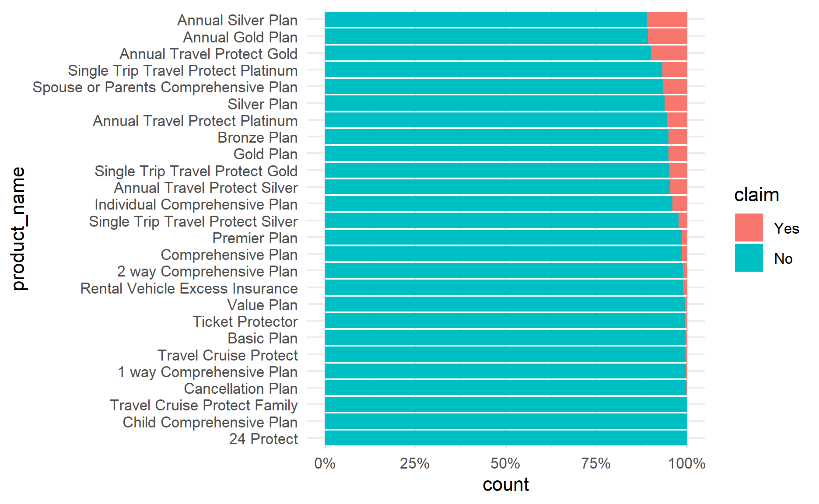The width and height of the screenshot is (819, 504).
Task: Click the Child Comprehensive Plan teal bar
Action: click(x=505, y=421)
